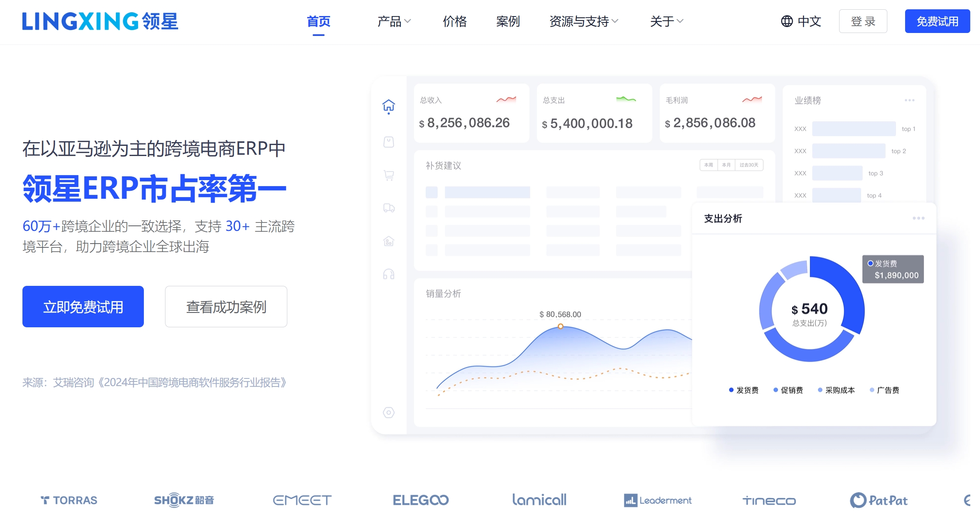Screen dimensions: 980x529
Task: Open settings gear at sidebar bottom
Action: [x=388, y=412]
